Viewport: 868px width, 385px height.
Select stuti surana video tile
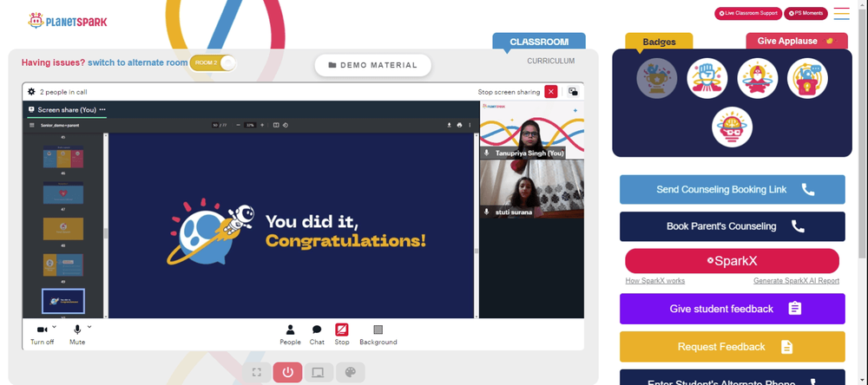[x=531, y=189]
